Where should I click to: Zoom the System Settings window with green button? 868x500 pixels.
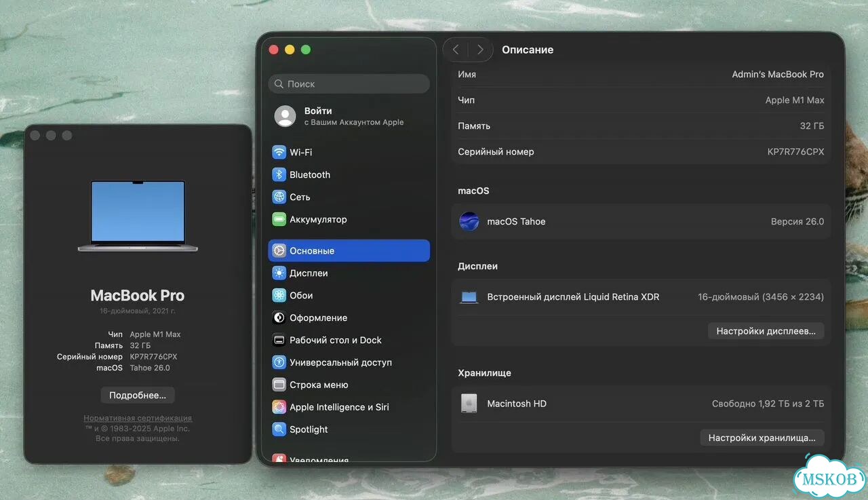tap(306, 50)
